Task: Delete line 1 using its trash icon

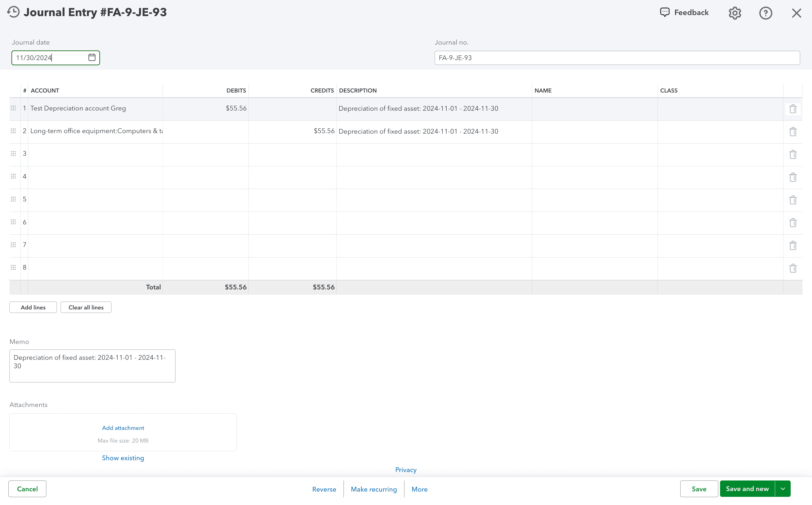Action: click(x=793, y=108)
